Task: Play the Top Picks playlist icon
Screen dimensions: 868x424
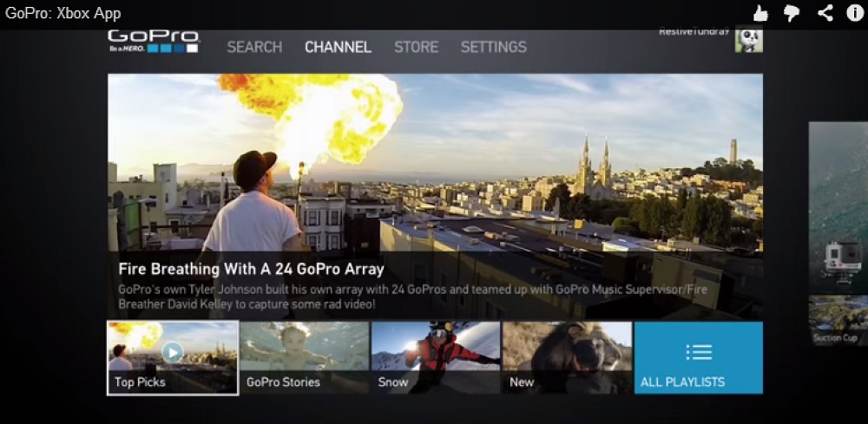Action: tap(173, 352)
